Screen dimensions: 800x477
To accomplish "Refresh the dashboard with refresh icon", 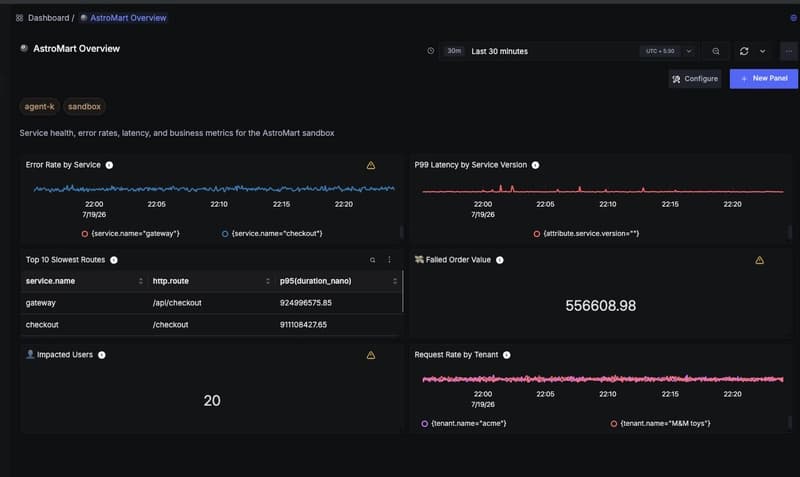I will [744, 51].
